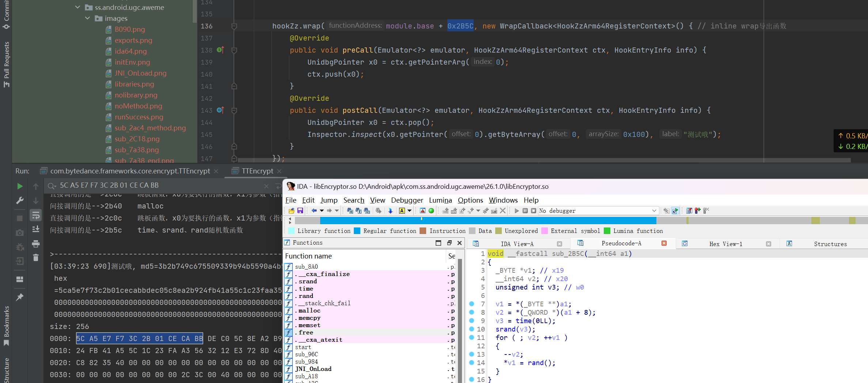Fold the hookZz.wrap block at line 136

click(234, 26)
